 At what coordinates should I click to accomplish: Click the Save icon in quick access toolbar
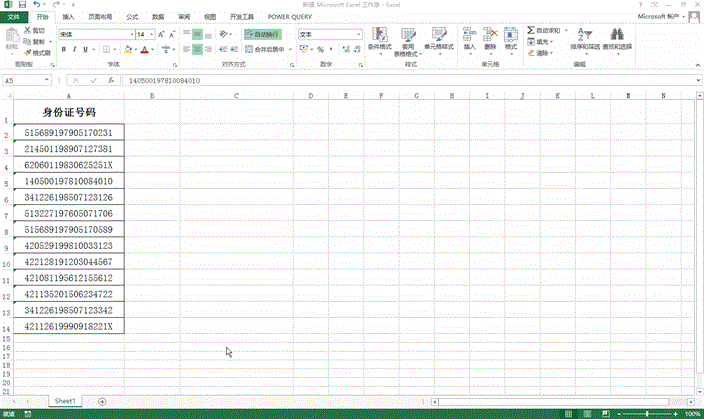(x=22, y=5)
